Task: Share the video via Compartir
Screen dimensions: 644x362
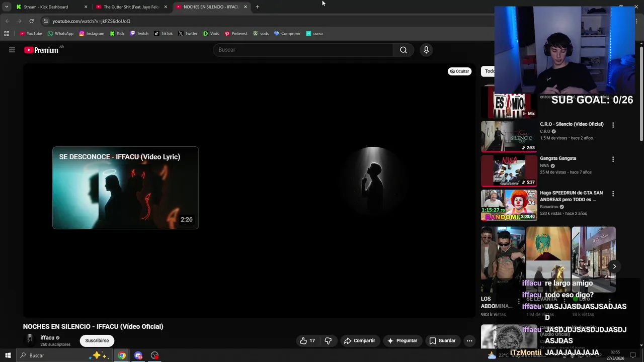Action: [x=359, y=341]
